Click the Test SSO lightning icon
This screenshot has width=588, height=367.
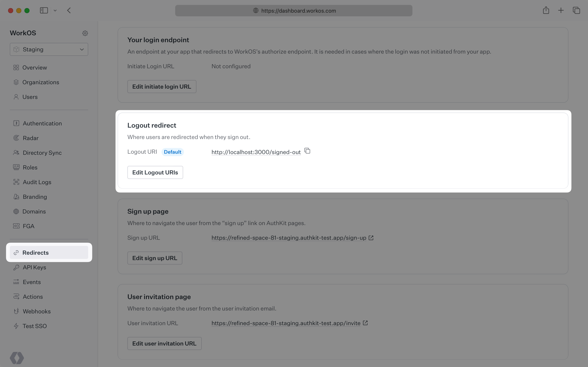16,326
